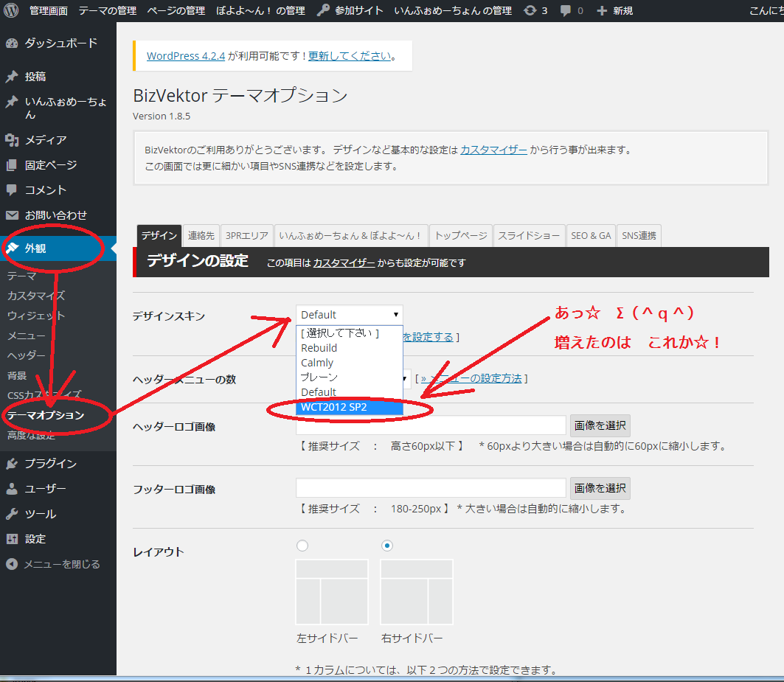The height and width of the screenshot is (682, 784).
Task: Click the left sidebar layout thumbnail
Action: pyautogui.click(x=332, y=592)
